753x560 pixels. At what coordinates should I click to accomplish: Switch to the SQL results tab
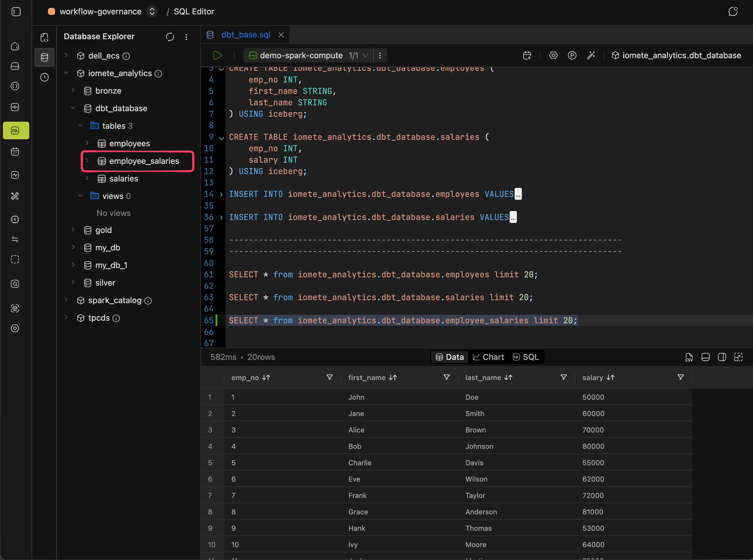(526, 357)
